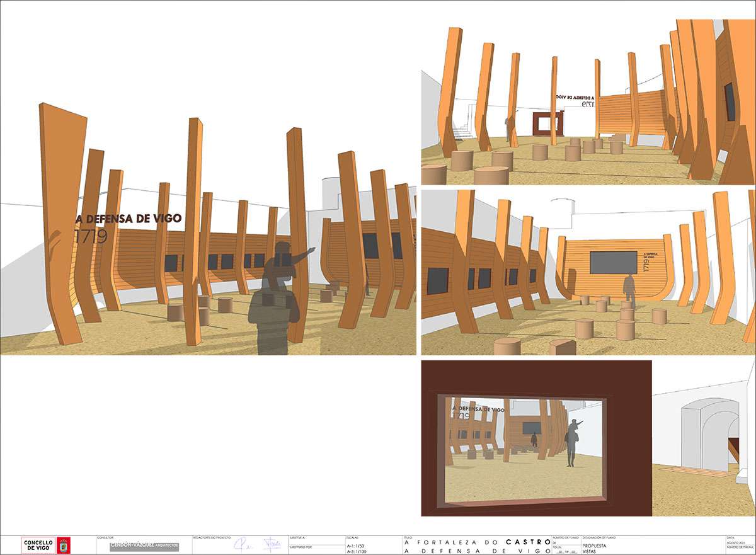Screen dimensions: 756x555
Task: Click the standing figure in the middle-right view
Action: pyautogui.click(x=629, y=289)
